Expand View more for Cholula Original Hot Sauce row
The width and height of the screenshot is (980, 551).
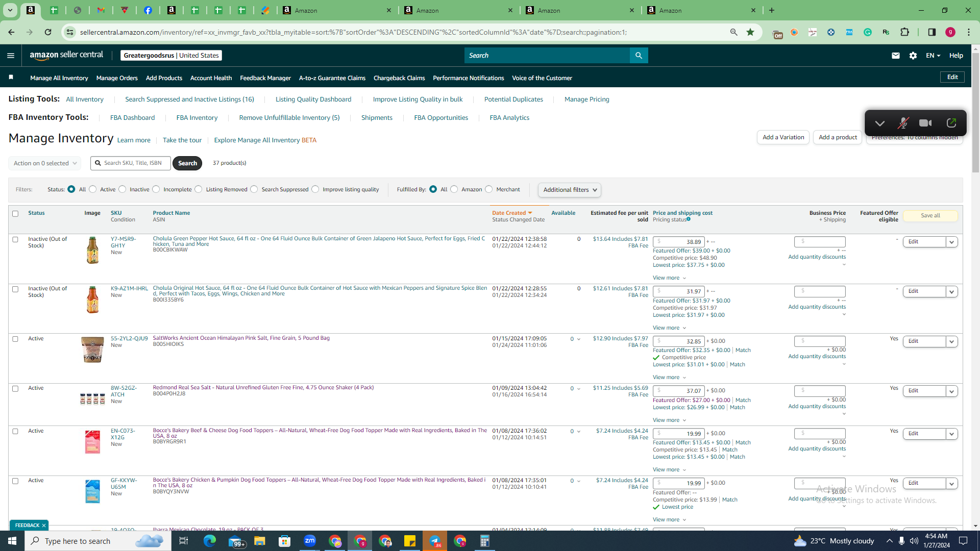point(669,328)
